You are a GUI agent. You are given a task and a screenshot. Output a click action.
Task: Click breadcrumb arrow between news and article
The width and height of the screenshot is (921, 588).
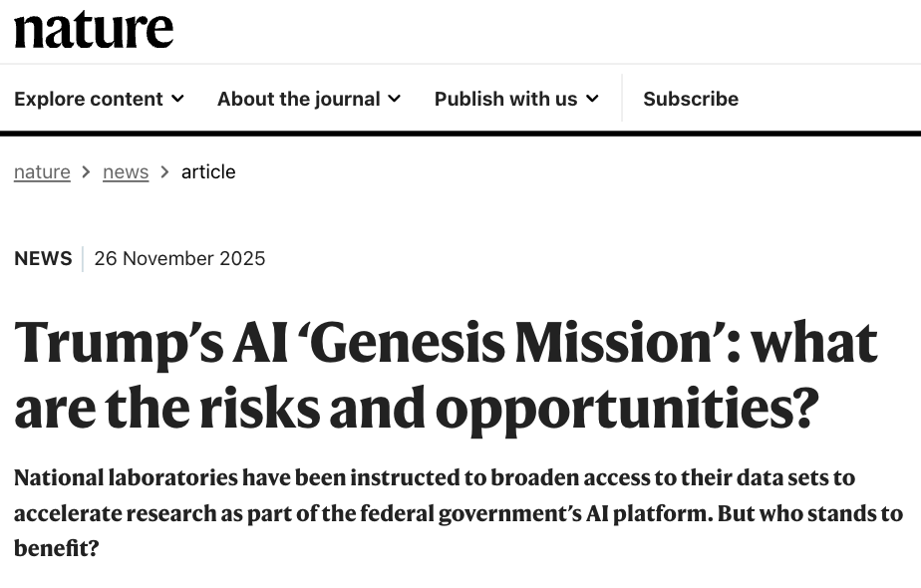pos(164,171)
